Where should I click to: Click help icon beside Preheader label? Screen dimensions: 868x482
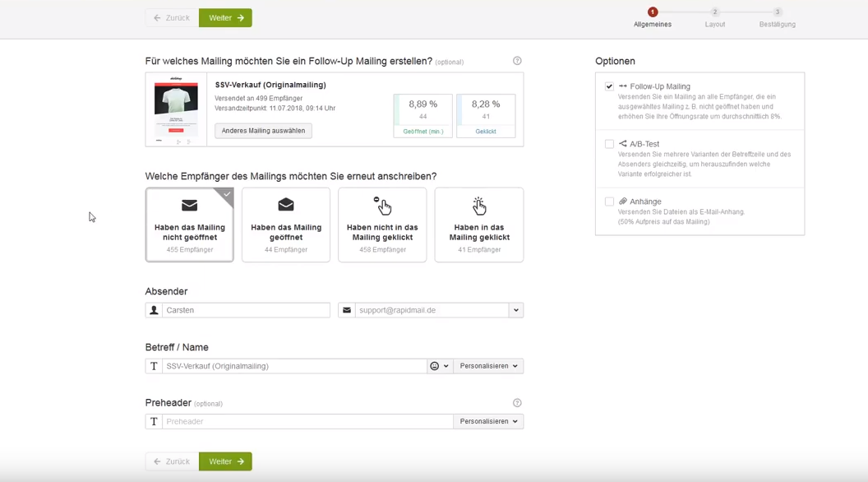click(517, 403)
